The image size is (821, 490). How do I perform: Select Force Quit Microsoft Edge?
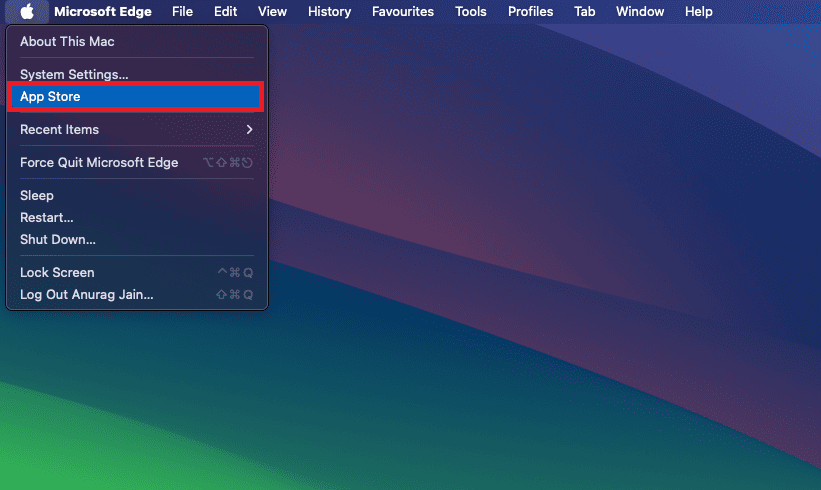(x=137, y=162)
